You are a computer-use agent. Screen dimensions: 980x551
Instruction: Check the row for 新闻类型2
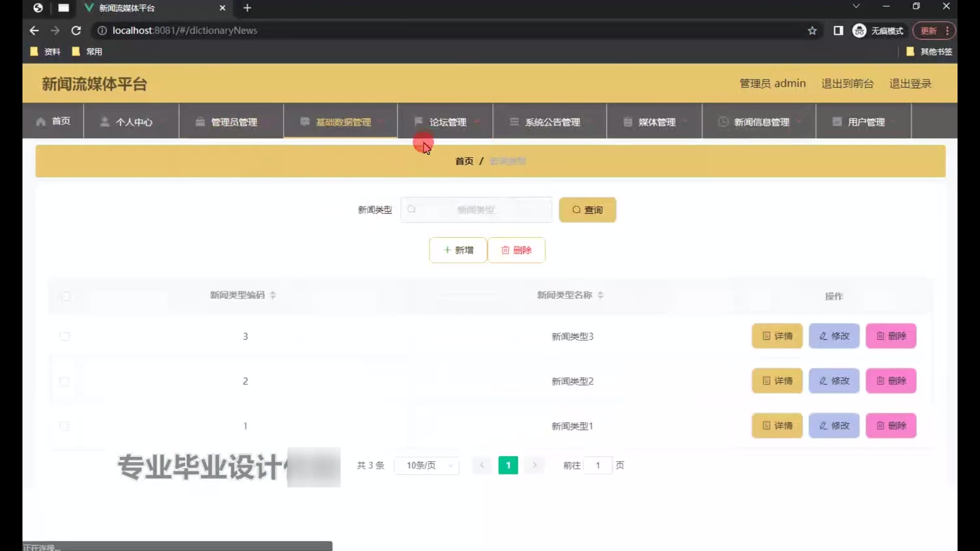click(x=65, y=381)
